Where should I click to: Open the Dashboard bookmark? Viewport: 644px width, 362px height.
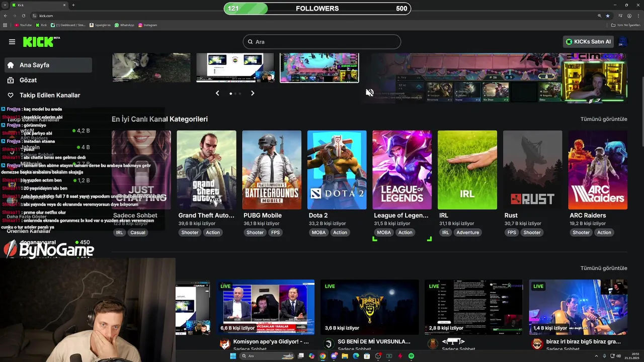(68, 25)
